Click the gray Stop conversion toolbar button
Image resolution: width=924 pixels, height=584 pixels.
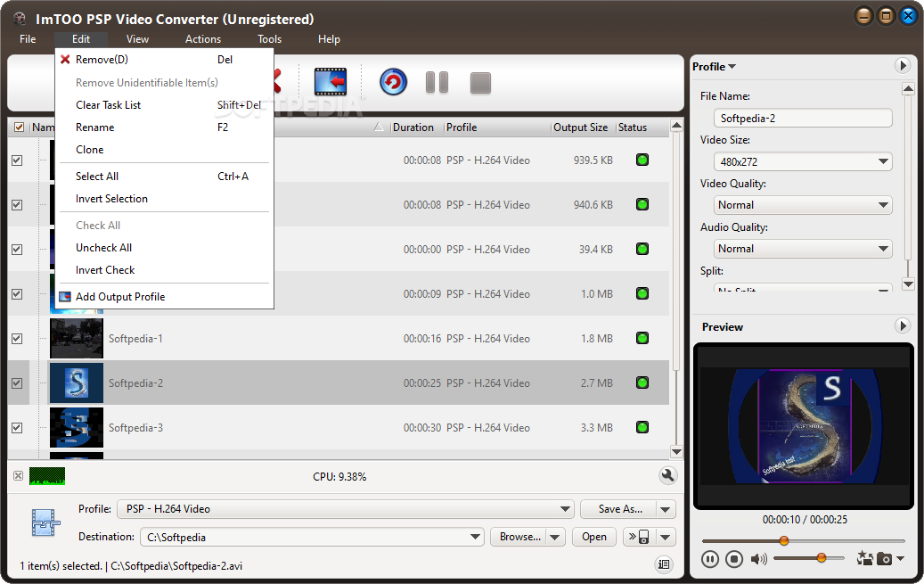pos(480,83)
